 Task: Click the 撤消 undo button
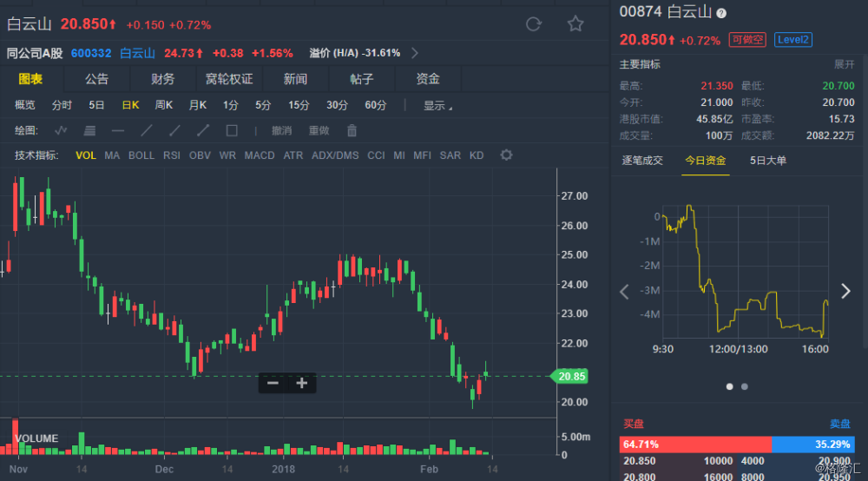(282, 130)
